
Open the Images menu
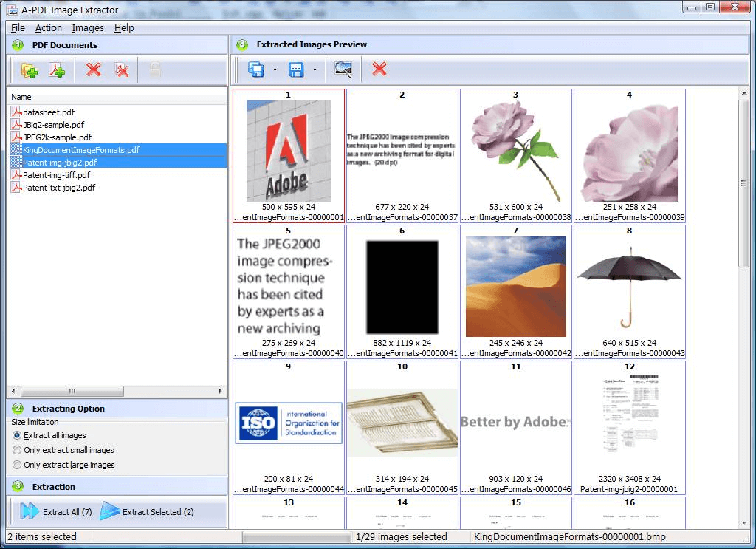point(88,27)
